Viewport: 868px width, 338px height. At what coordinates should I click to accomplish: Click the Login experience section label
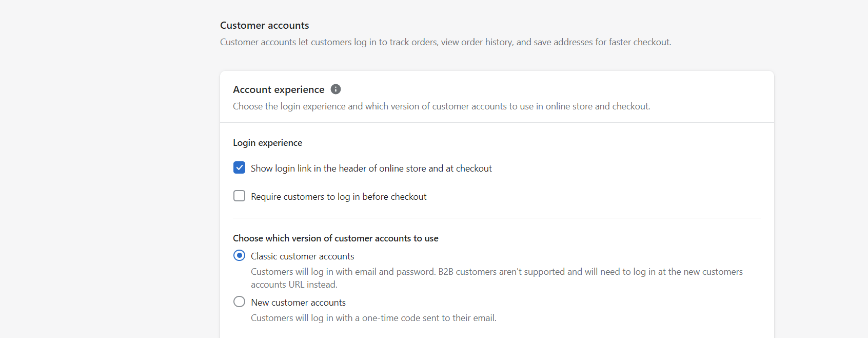tap(267, 142)
